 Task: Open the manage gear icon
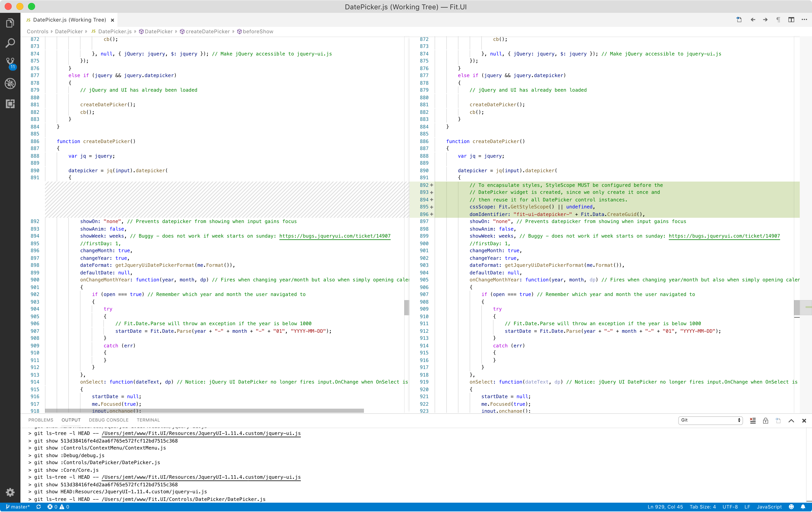point(10,492)
